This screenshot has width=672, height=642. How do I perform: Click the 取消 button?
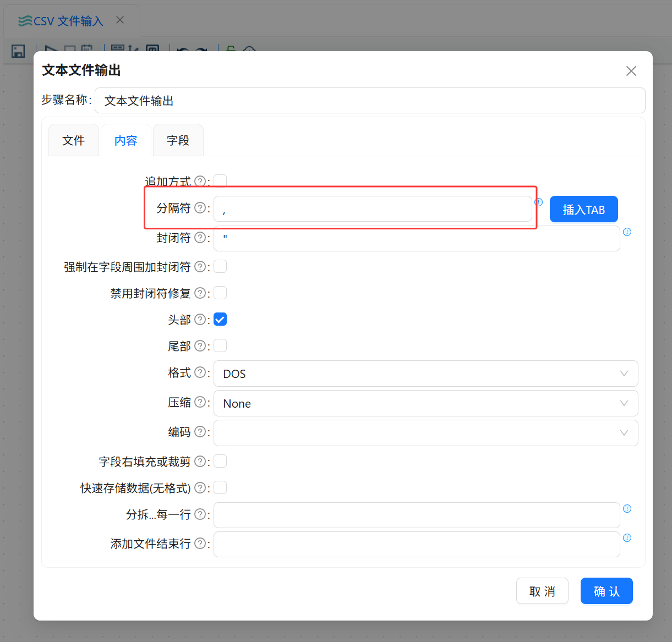coord(542,591)
